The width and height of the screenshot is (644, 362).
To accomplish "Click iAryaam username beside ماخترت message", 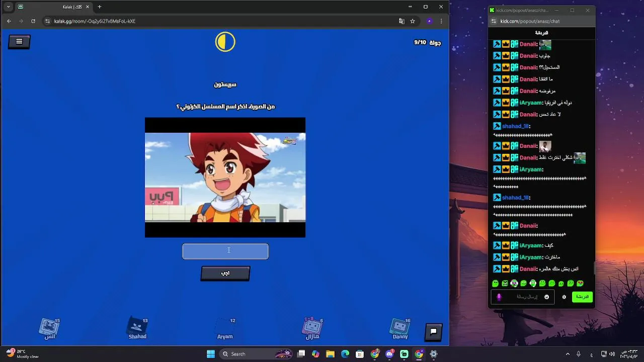I will (x=531, y=257).
